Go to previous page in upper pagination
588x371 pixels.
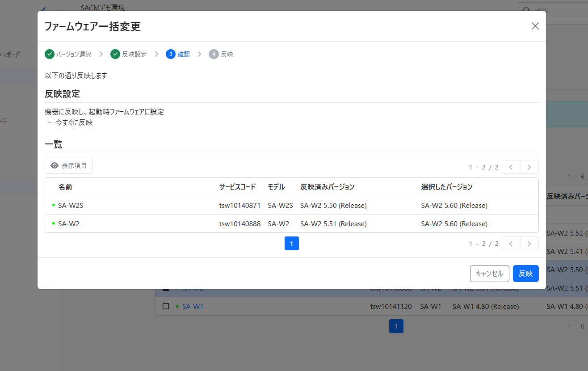click(x=511, y=167)
